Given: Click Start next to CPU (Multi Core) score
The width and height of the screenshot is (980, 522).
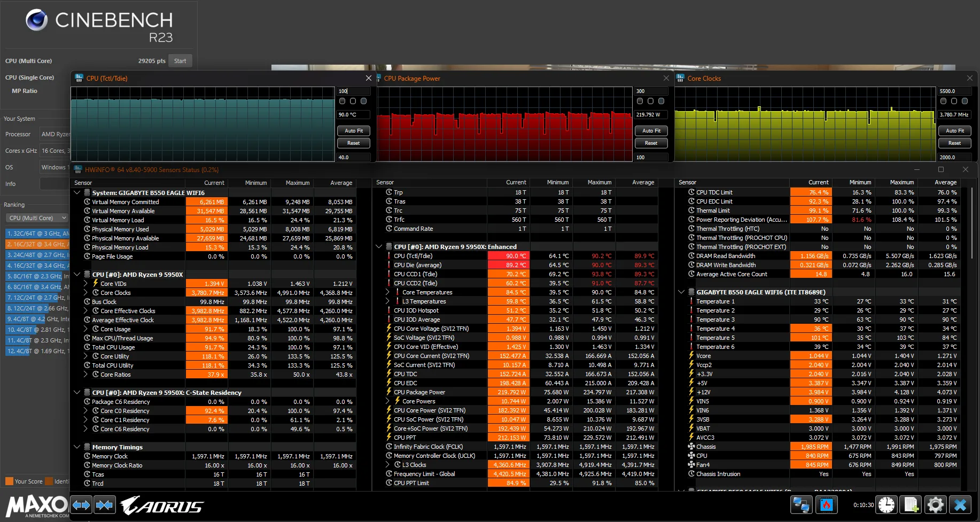Looking at the screenshot, I should 180,61.
